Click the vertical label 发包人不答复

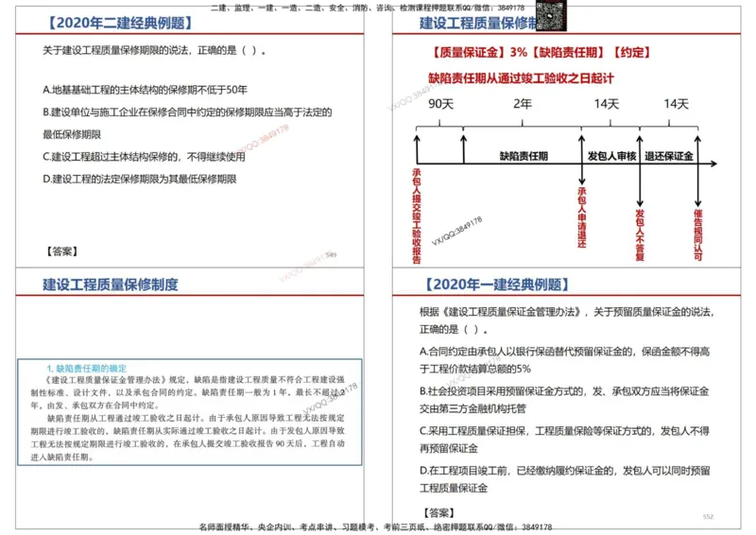coord(640,235)
